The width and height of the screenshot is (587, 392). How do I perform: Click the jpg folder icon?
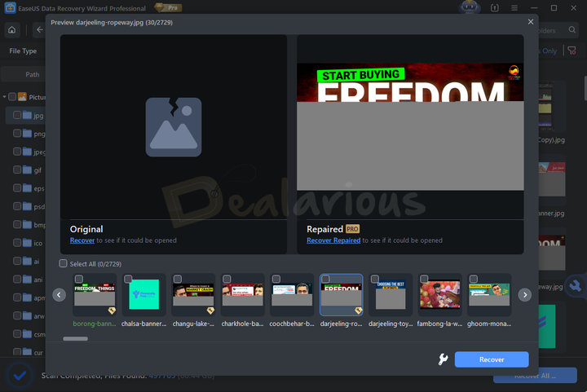(27, 115)
